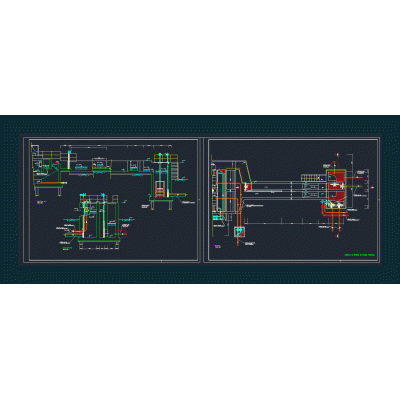The height and width of the screenshot is (400, 400).
Task: Select the left CAD elevation drawing sheet
Action: click(x=112, y=199)
